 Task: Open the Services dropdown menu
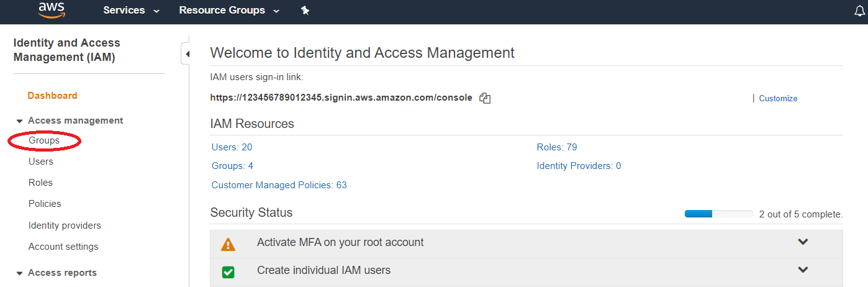(x=131, y=11)
